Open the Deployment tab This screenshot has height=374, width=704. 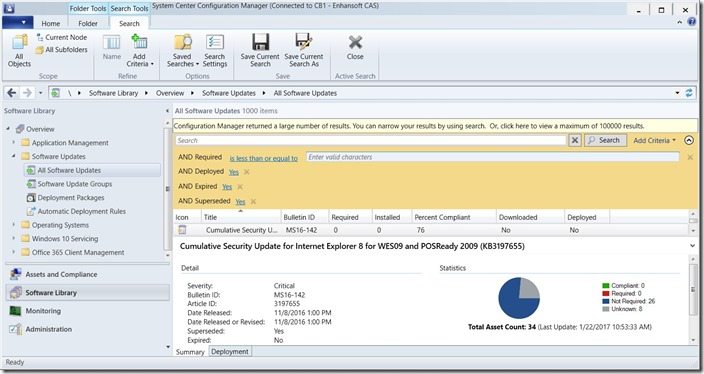tap(230, 352)
